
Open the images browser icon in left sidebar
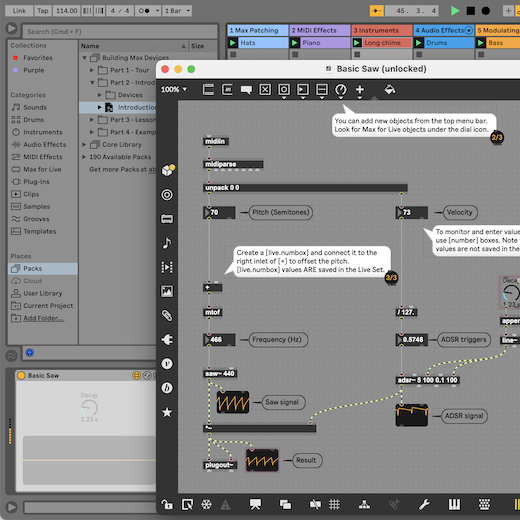point(167,291)
